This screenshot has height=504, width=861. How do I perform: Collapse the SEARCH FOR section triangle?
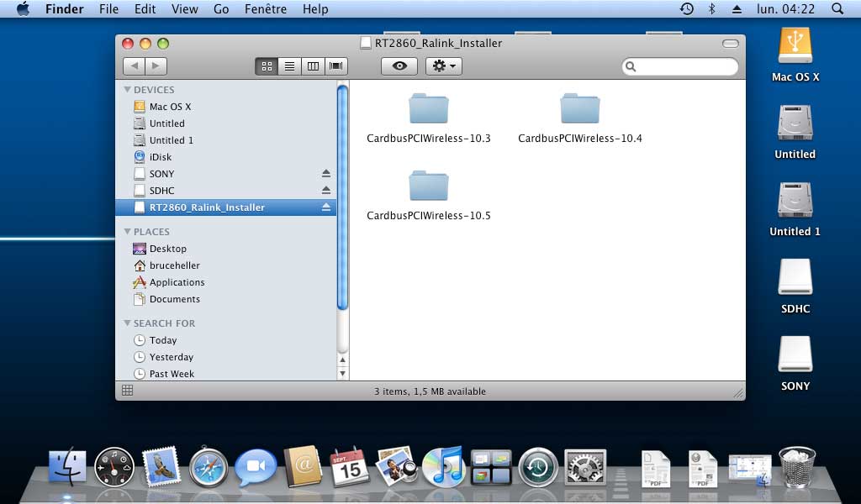coord(128,323)
